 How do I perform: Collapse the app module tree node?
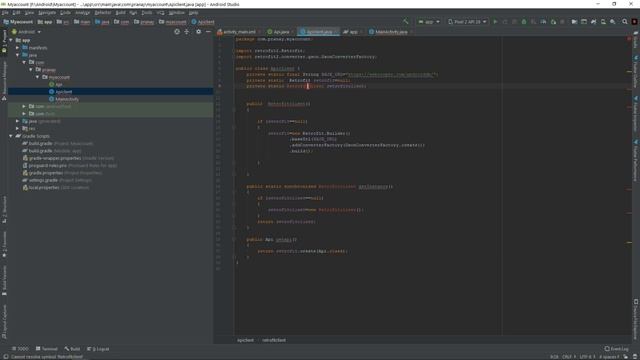click(x=11, y=40)
